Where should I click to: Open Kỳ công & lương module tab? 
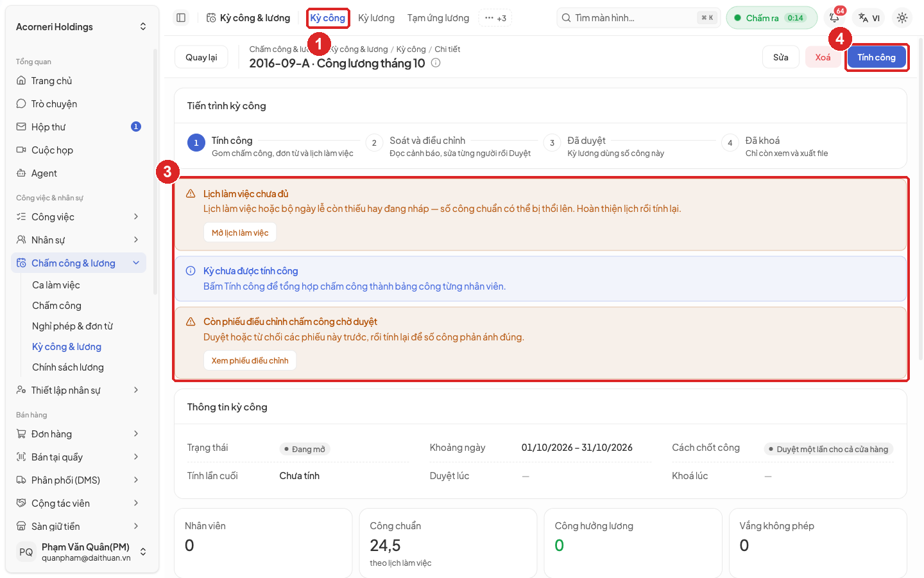(x=249, y=18)
